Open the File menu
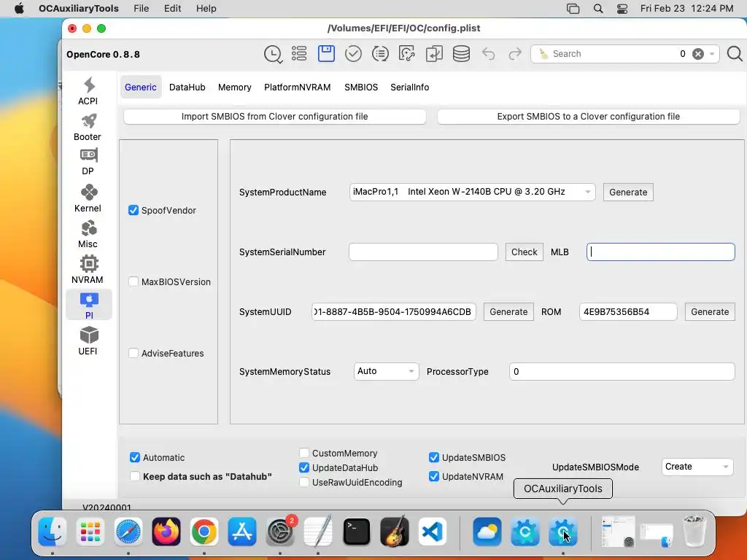747x560 pixels. click(141, 9)
